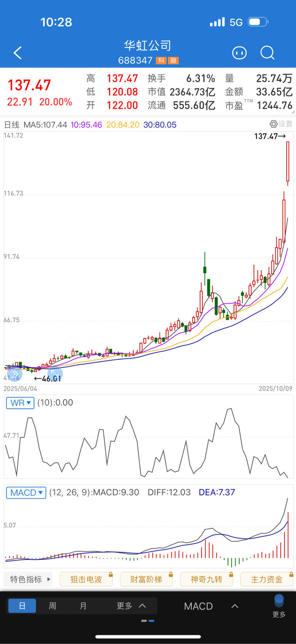
Task: Tap amount value 33.65亿
Action: coord(274,92)
